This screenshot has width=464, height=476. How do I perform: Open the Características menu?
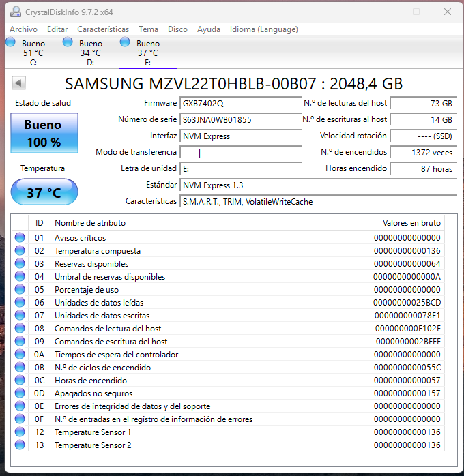point(103,29)
